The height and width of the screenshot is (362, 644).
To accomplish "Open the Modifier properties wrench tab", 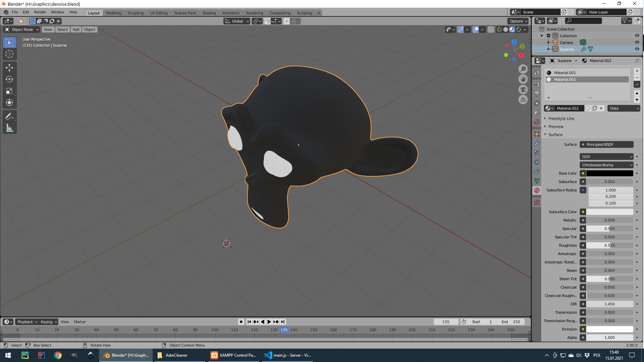I will (x=537, y=143).
